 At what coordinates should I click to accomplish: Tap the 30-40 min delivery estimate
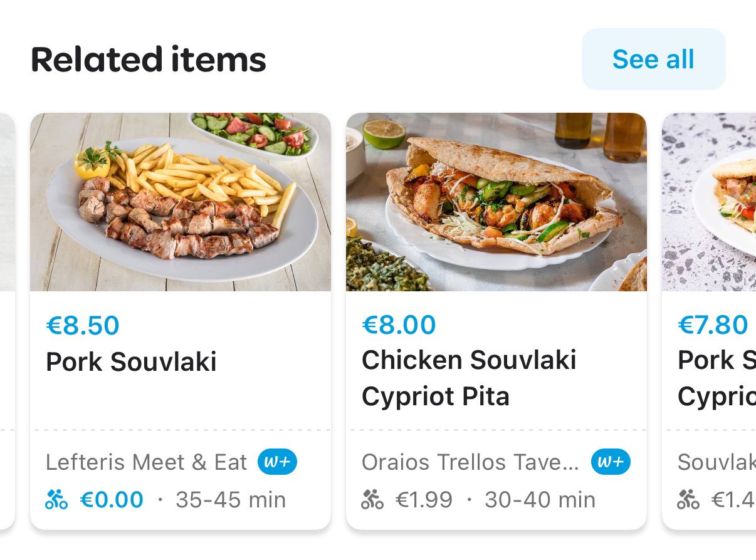[x=540, y=500]
